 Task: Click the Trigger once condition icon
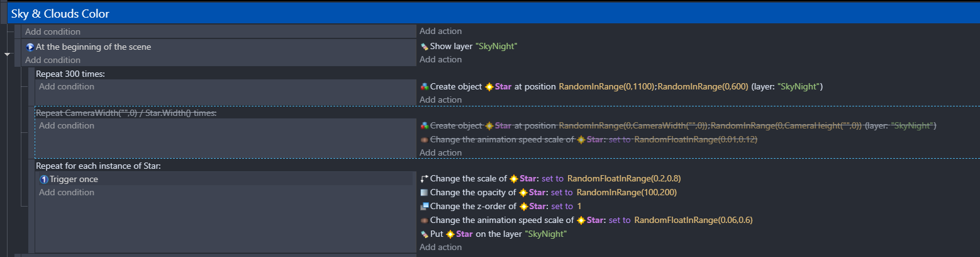point(43,180)
